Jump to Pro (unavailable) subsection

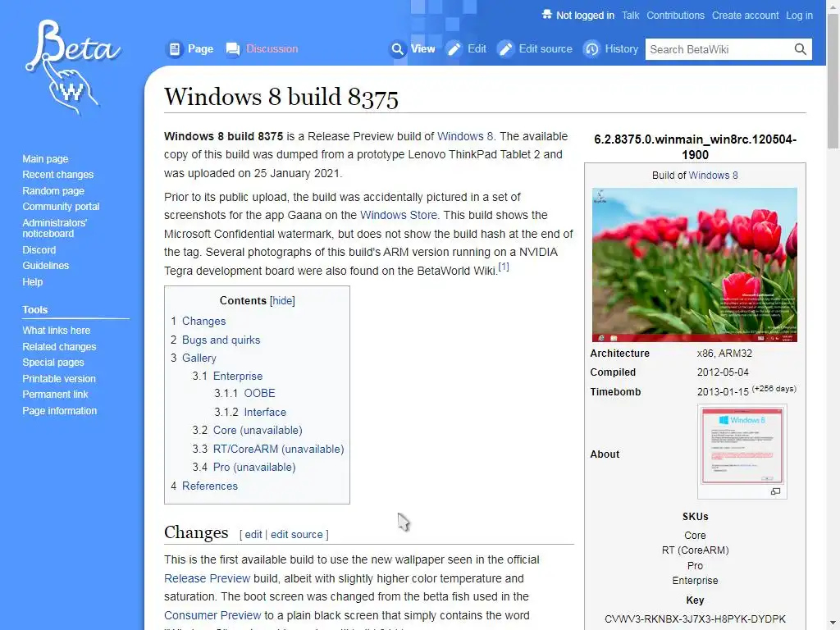click(x=254, y=467)
